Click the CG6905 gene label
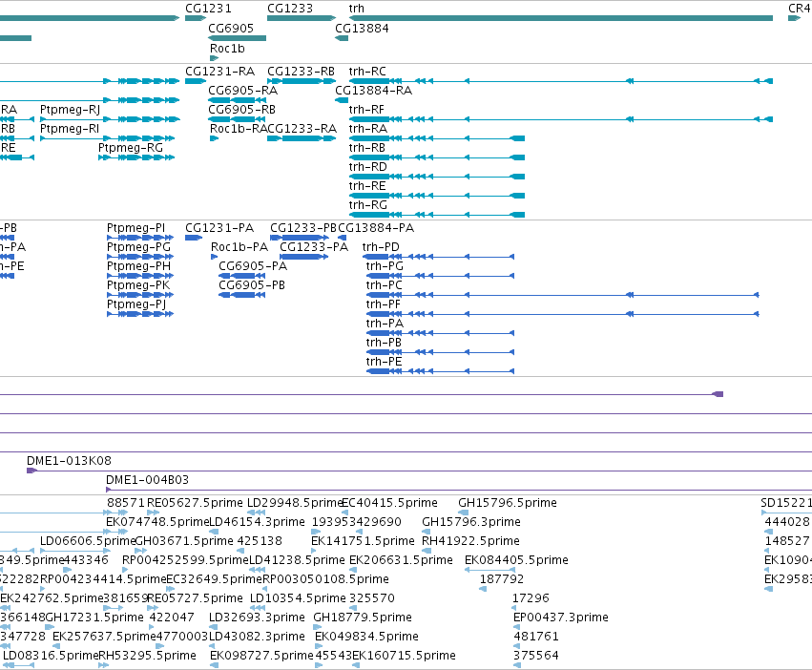The width and height of the screenshot is (812, 670). point(231,29)
